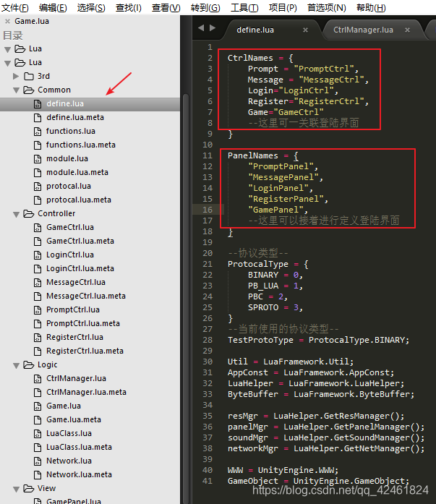Image resolution: width=436 pixels, height=504 pixels.
Task: Open Game.lua.meta in the sidebar
Action: click(74, 420)
